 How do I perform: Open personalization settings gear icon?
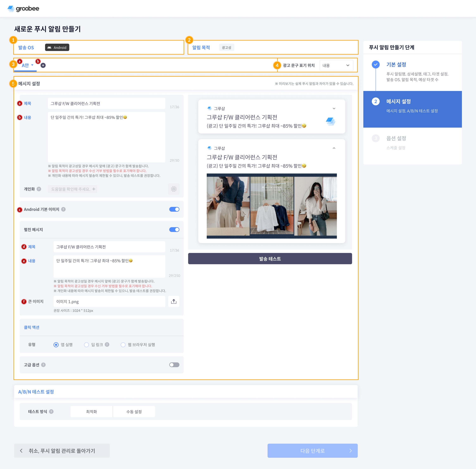(174, 189)
